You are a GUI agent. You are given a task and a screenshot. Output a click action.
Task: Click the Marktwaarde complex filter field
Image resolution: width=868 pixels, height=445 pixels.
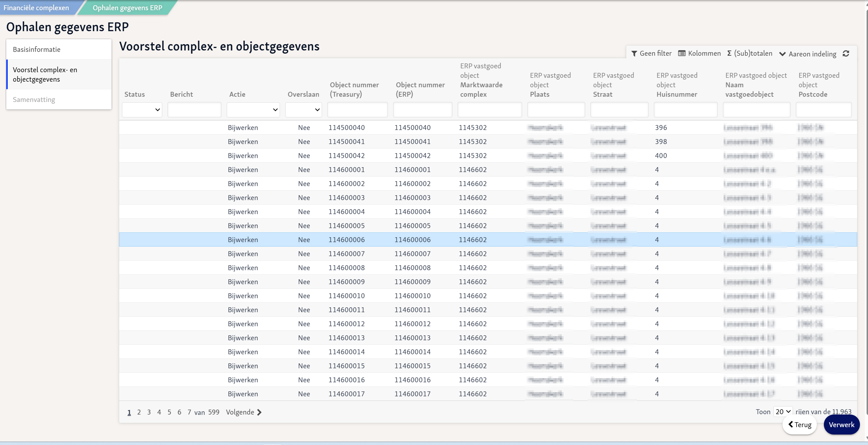pyautogui.click(x=490, y=110)
